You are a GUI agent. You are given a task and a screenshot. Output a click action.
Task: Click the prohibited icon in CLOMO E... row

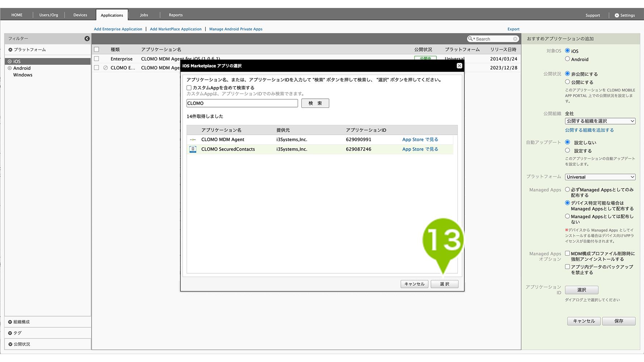(x=105, y=68)
